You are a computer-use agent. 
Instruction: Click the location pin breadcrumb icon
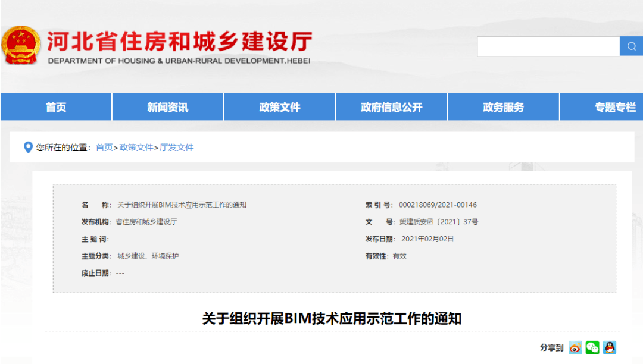click(28, 147)
